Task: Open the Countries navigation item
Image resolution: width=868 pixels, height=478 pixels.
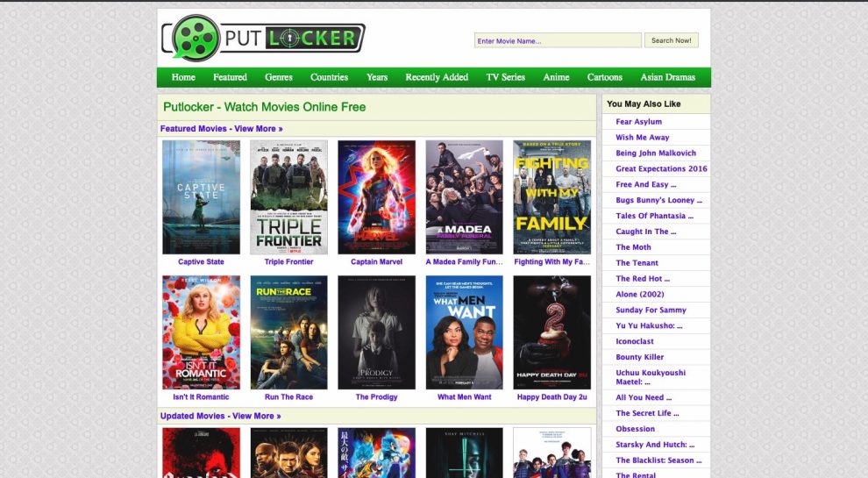Action: click(x=329, y=77)
